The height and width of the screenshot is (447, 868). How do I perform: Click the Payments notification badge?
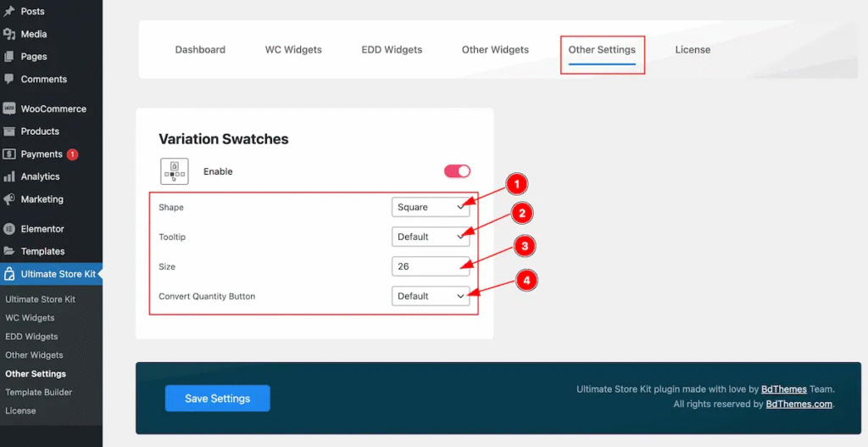click(72, 154)
